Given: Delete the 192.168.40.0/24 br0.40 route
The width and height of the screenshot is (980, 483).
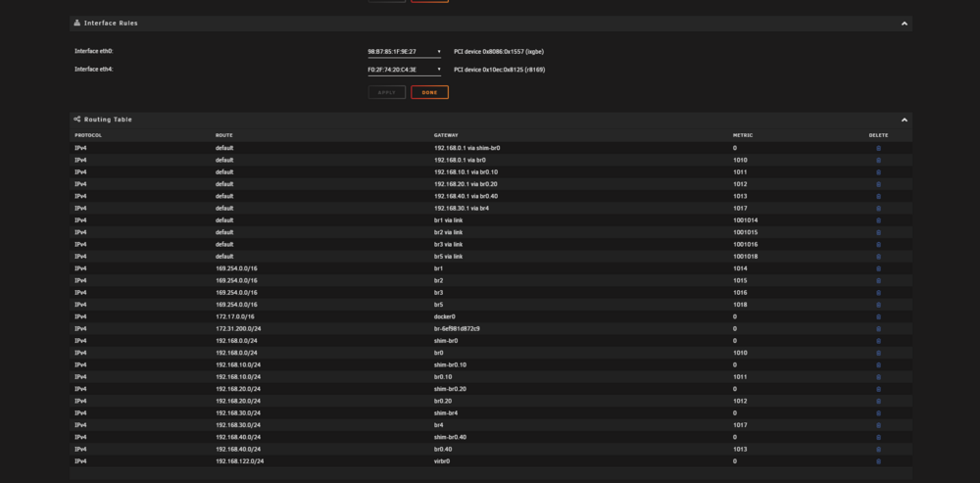Looking at the screenshot, I should (x=878, y=450).
